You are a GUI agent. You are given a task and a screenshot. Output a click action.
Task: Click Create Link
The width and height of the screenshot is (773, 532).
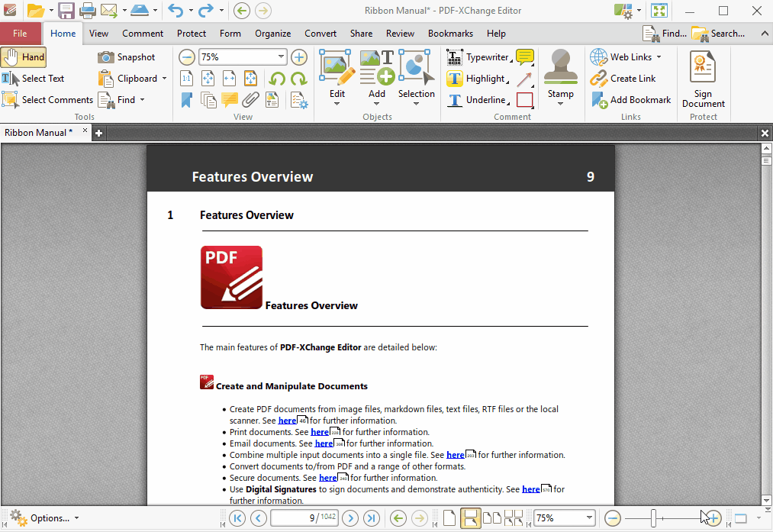(x=623, y=79)
